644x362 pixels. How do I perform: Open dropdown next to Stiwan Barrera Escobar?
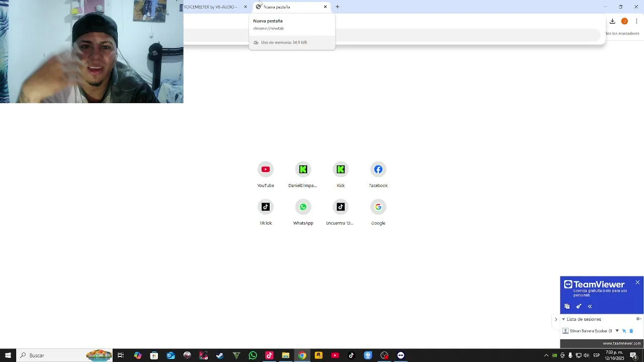pyautogui.click(x=617, y=331)
